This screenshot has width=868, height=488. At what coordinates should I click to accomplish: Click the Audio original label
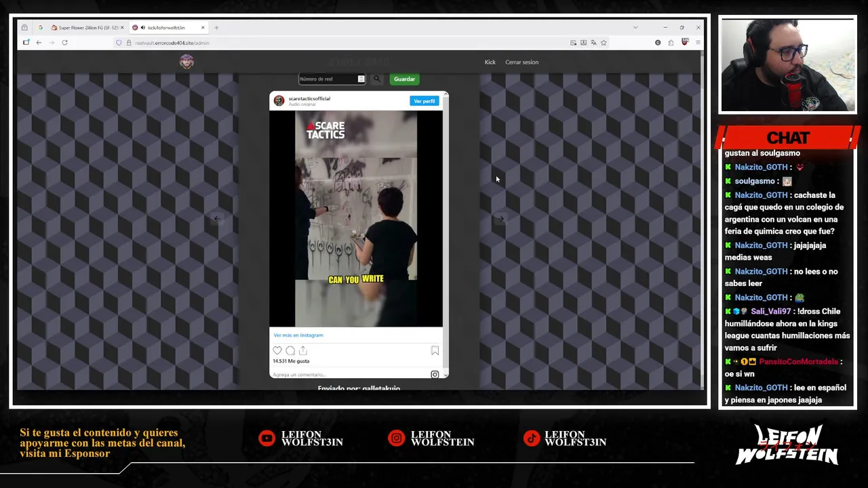(302, 104)
